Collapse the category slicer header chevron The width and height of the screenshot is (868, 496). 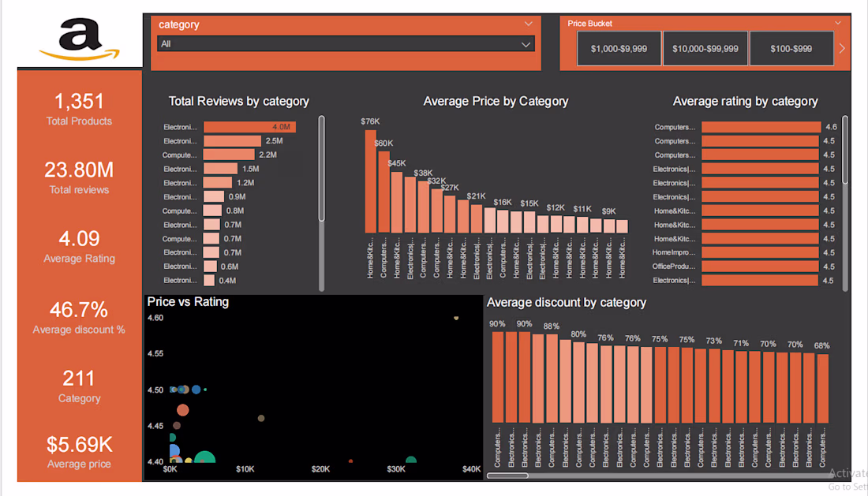(528, 24)
